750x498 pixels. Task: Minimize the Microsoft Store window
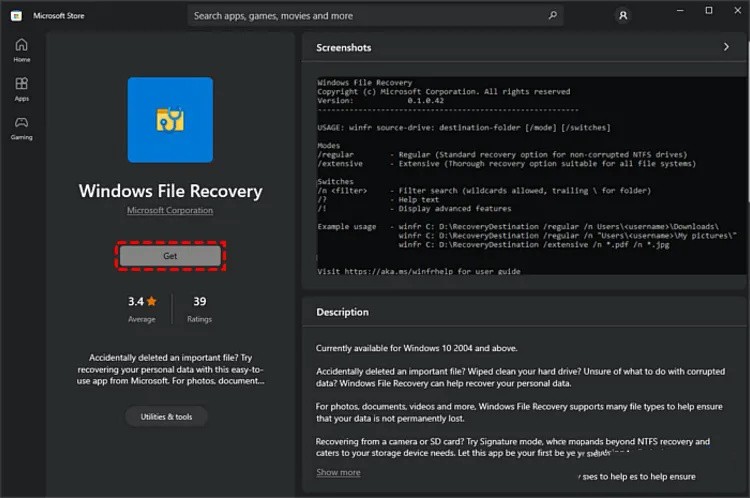[x=680, y=11]
